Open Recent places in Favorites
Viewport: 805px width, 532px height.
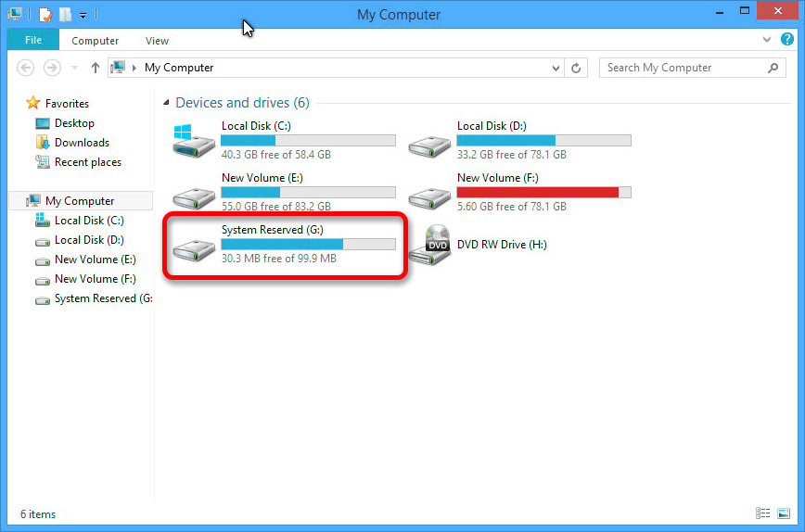tap(88, 162)
